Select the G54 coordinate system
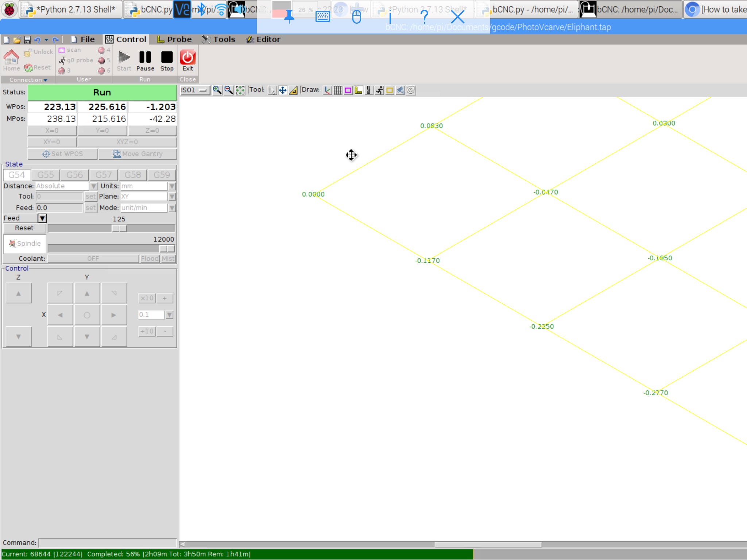The image size is (747, 560). 17,175
